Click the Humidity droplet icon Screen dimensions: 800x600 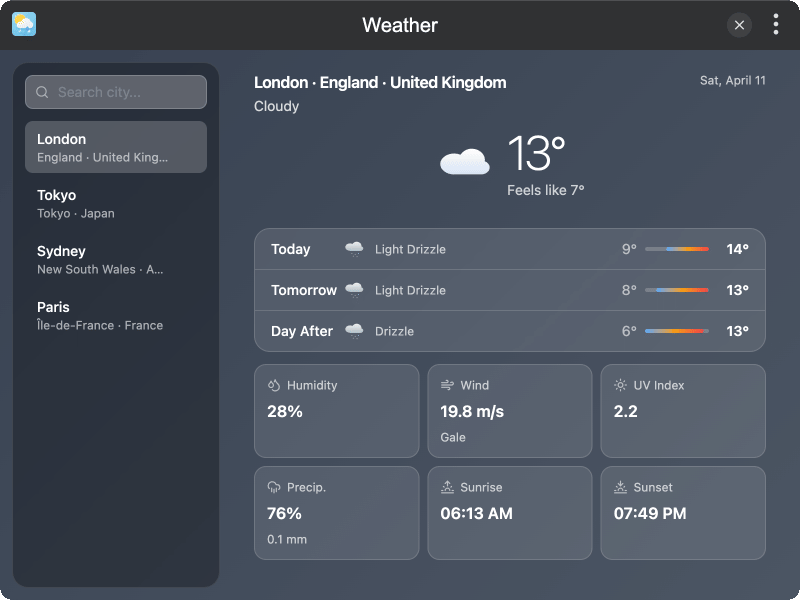(274, 385)
